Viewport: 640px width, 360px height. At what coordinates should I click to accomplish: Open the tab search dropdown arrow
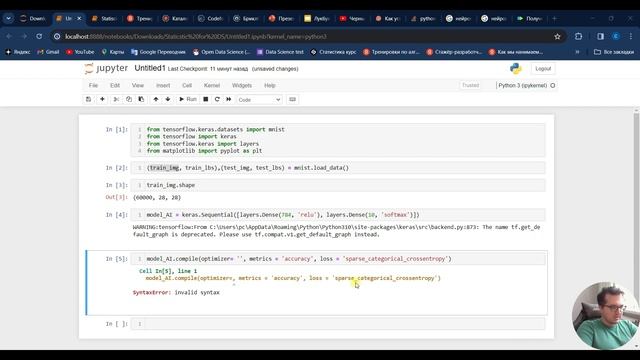tap(8, 18)
